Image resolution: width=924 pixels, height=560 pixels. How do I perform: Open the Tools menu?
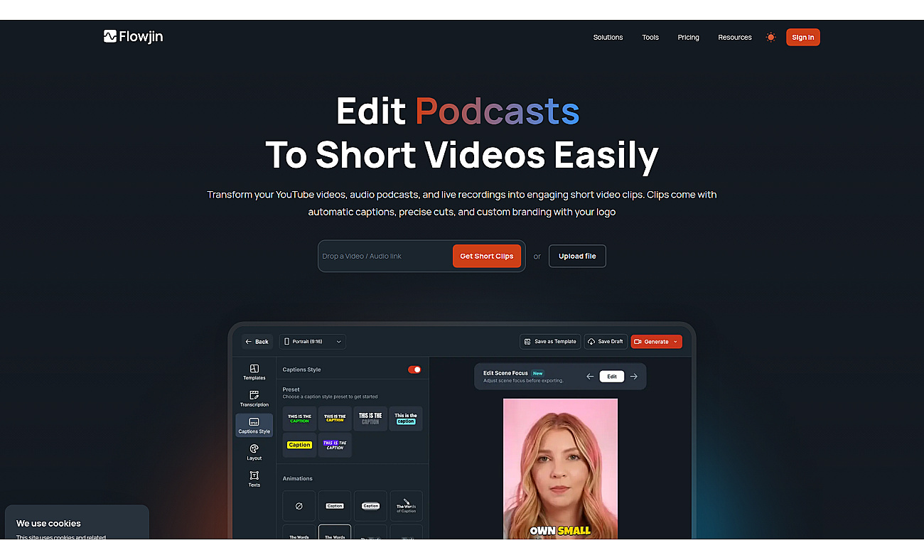(650, 38)
